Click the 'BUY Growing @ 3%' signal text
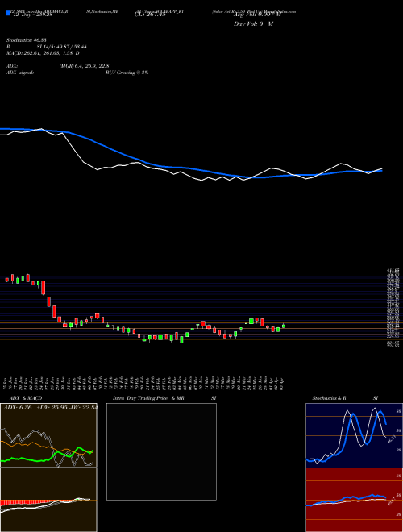Screen dimensions: 403x532 point(127,73)
